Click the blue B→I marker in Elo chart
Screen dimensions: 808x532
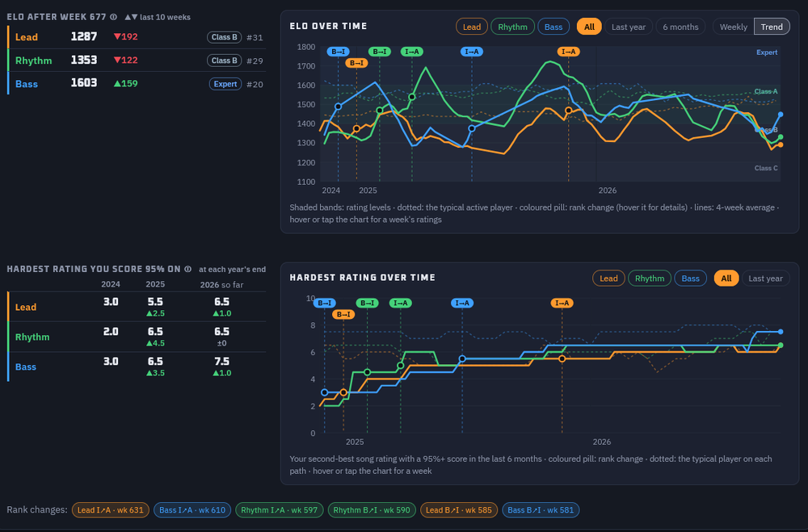click(338, 52)
